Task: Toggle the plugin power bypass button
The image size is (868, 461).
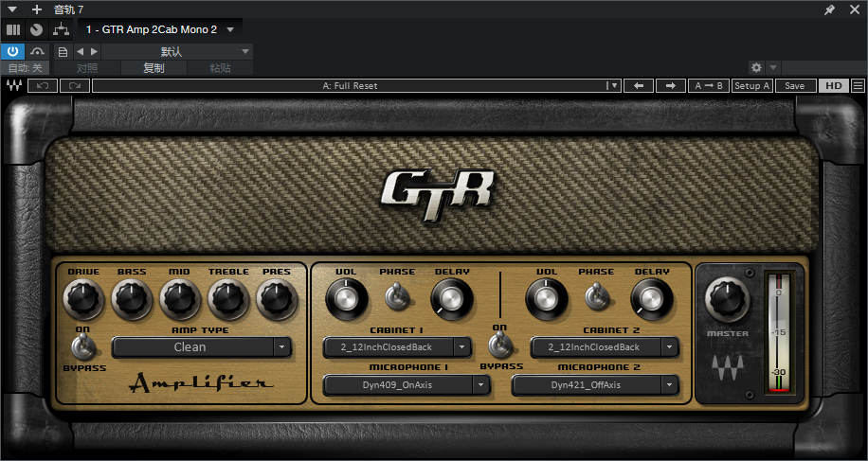Action: coord(12,51)
